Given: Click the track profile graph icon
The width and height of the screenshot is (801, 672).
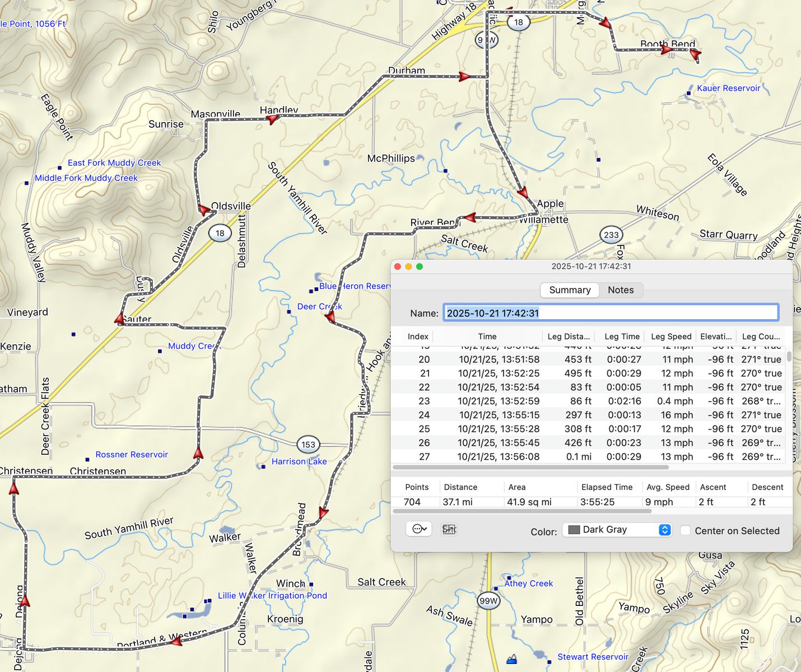Looking at the screenshot, I should (449, 529).
